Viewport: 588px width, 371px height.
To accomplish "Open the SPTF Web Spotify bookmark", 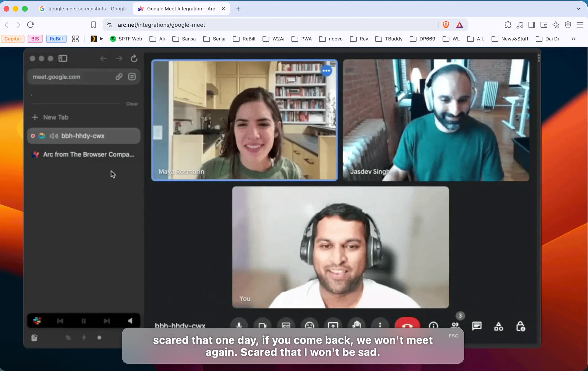I will [x=126, y=39].
